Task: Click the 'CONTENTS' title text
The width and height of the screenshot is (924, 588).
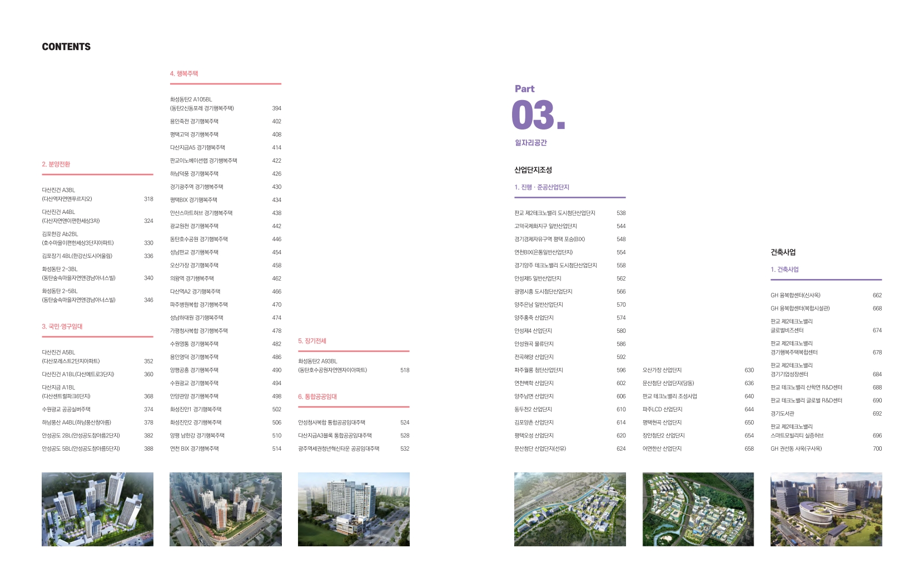Action: (x=66, y=47)
